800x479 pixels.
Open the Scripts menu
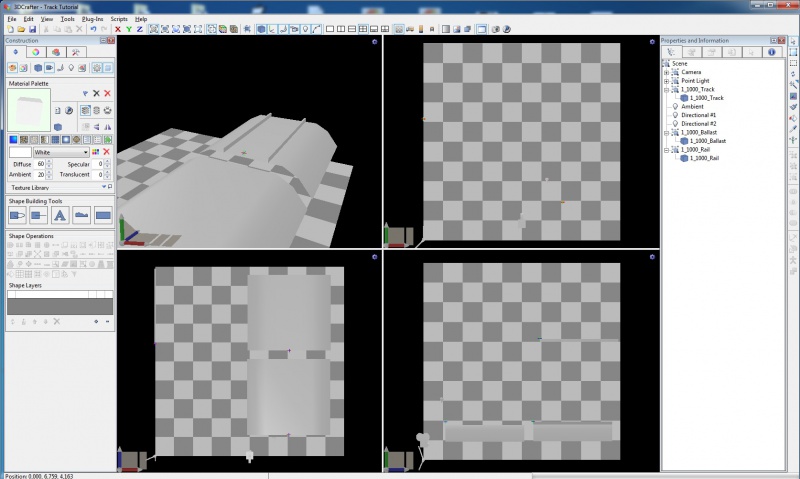click(119, 19)
